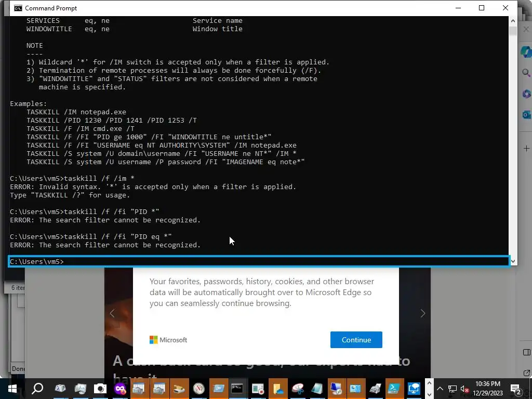532x399 pixels.
Task: Minimize the Command Prompt window
Action: [458, 8]
